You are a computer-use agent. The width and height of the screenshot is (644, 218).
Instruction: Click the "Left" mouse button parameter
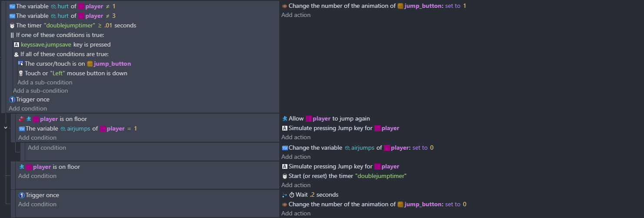[x=58, y=74]
